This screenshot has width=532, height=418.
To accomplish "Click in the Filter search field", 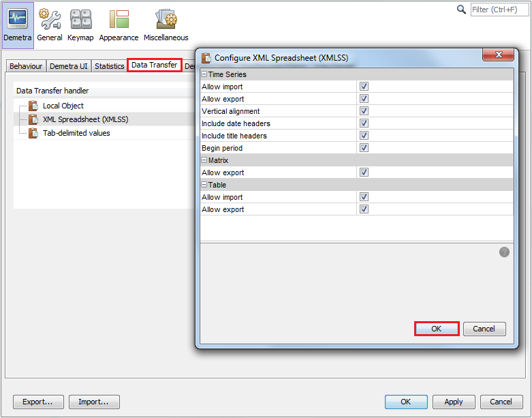I will point(499,10).
